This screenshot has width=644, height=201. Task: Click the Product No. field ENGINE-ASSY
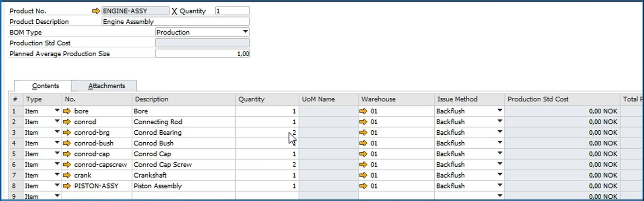(x=136, y=11)
